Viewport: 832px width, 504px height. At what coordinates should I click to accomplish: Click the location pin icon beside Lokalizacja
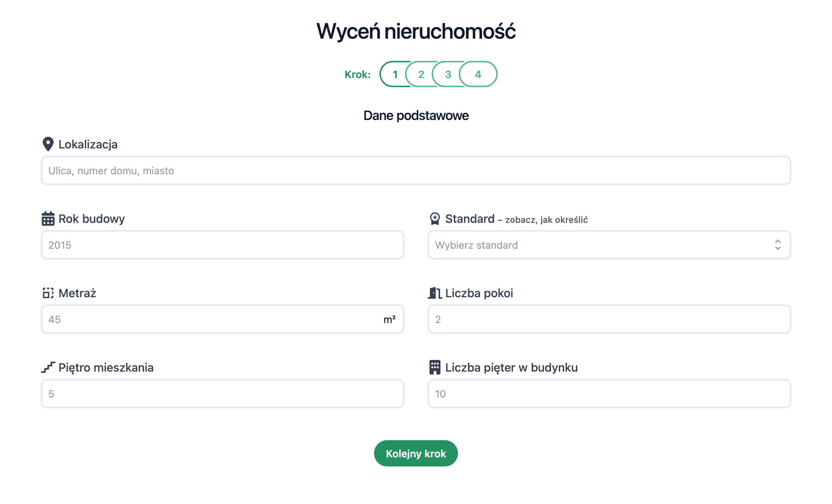click(48, 144)
